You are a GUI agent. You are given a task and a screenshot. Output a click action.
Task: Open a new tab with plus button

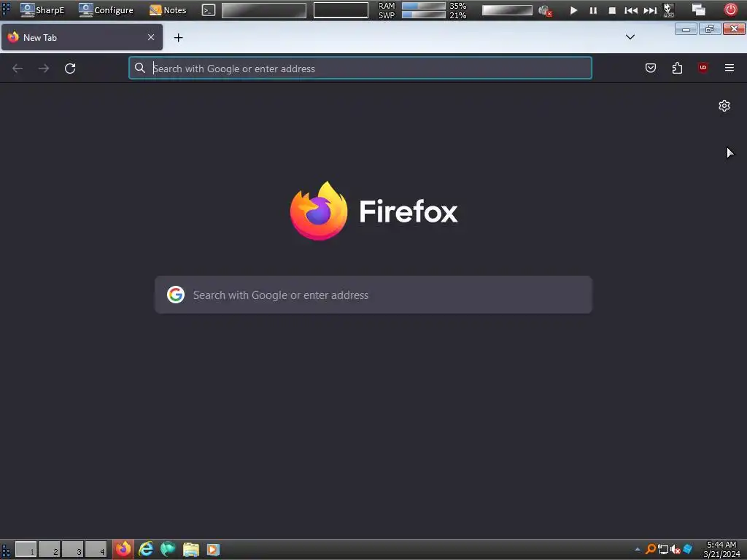pos(178,38)
